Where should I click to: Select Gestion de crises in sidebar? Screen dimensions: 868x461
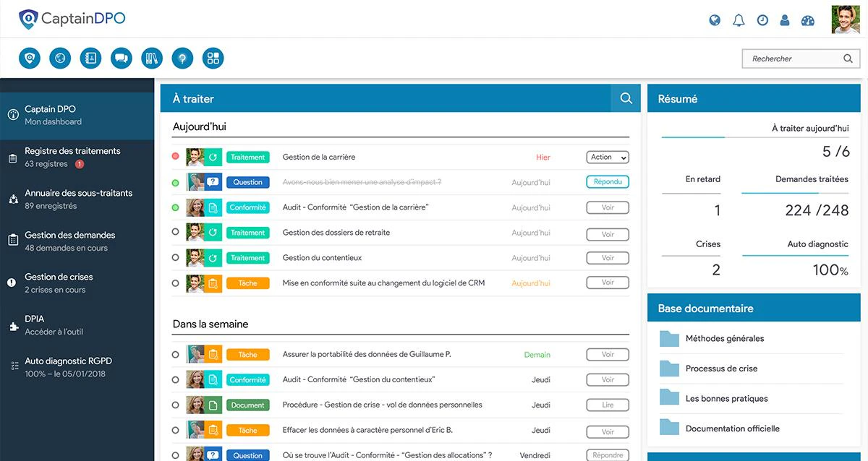[77, 283]
